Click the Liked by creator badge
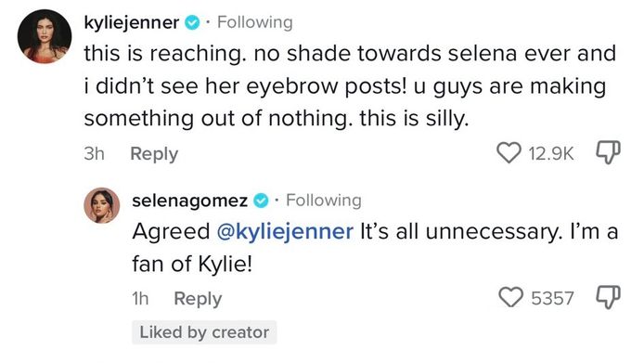This screenshot has width=644, height=363. 204,332
